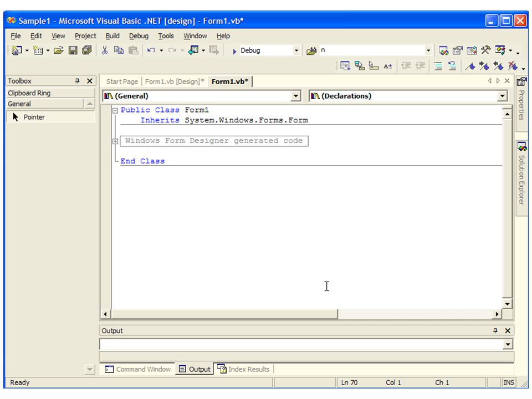532x399 pixels.
Task: Click into the find text input box
Action: (x=371, y=50)
